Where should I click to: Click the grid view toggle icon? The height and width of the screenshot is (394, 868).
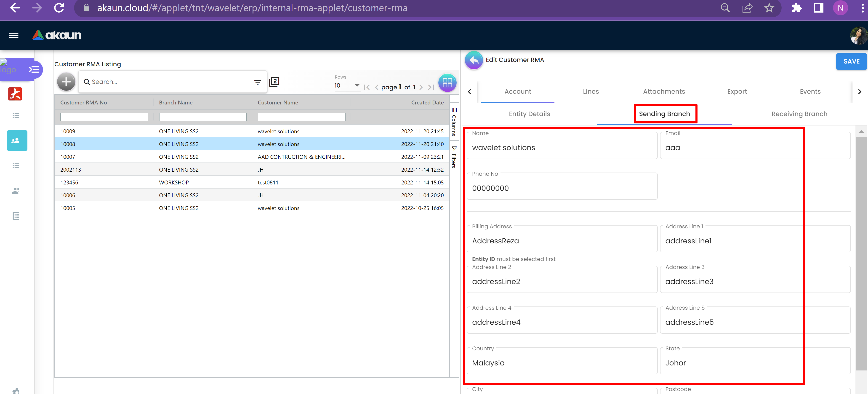click(x=447, y=83)
